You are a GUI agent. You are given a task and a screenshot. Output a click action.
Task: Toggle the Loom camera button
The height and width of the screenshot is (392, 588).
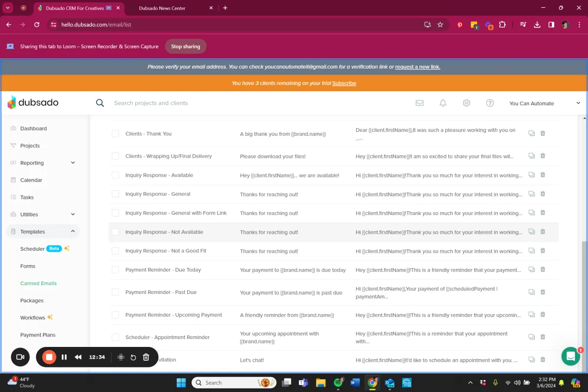(x=20, y=357)
